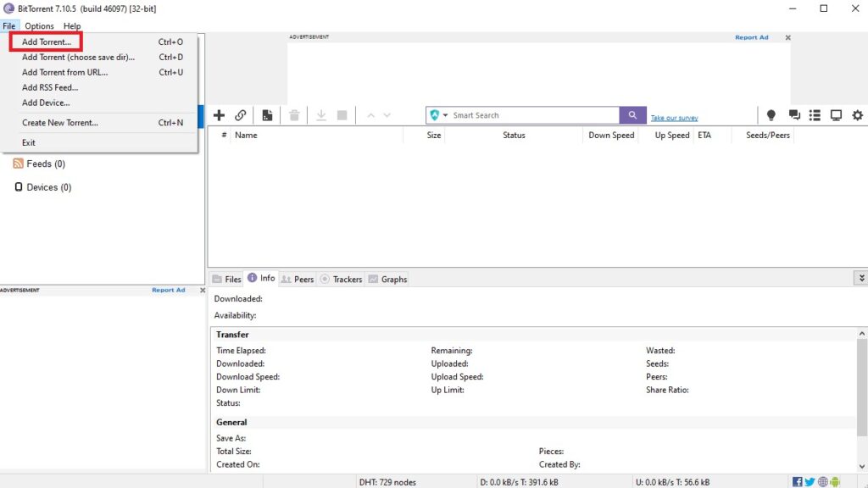Click the Twitter icon in status bar
Image resolution: width=868 pixels, height=488 pixels.
coord(810,482)
